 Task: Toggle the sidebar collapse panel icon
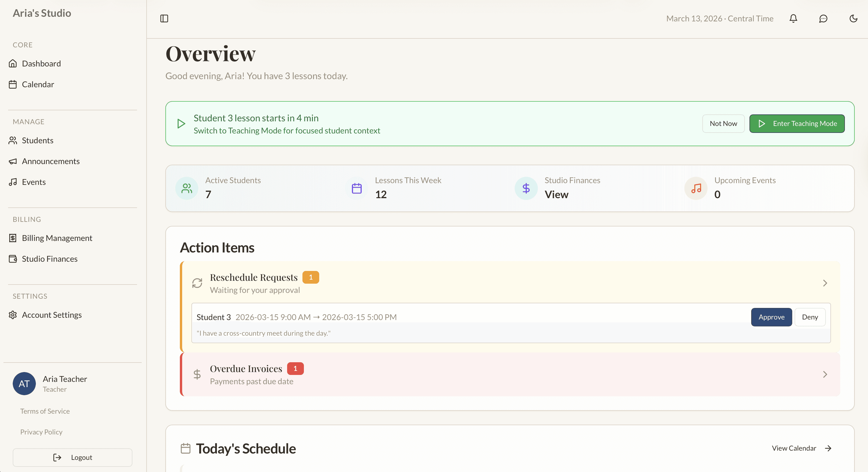point(164,18)
